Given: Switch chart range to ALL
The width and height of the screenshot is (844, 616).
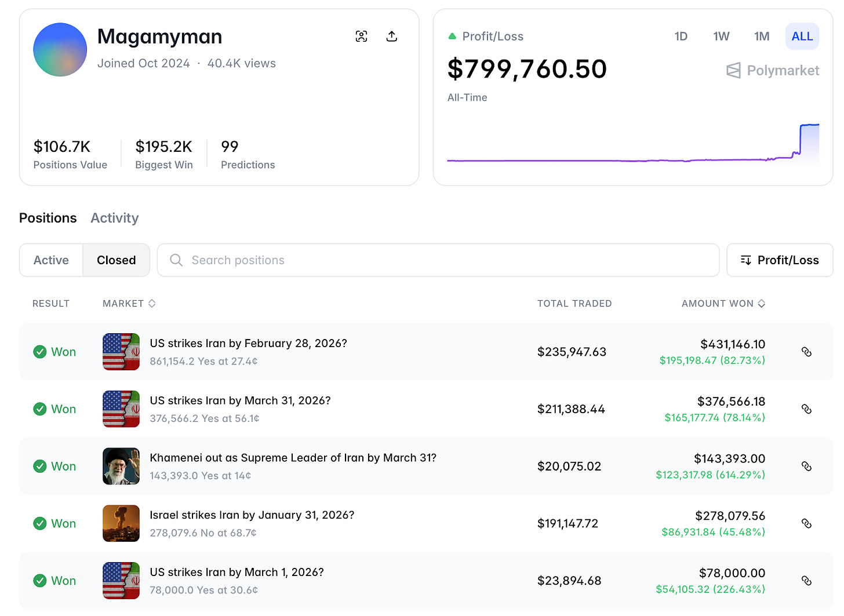Looking at the screenshot, I should tap(802, 37).
